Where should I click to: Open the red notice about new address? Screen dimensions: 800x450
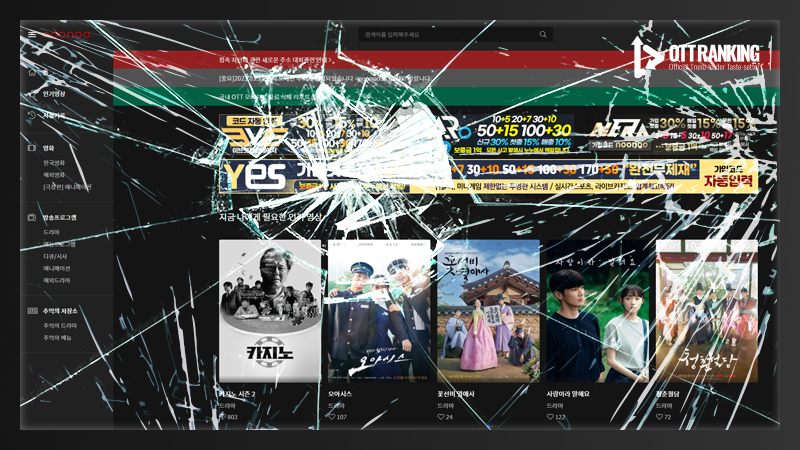pyautogui.click(x=446, y=60)
